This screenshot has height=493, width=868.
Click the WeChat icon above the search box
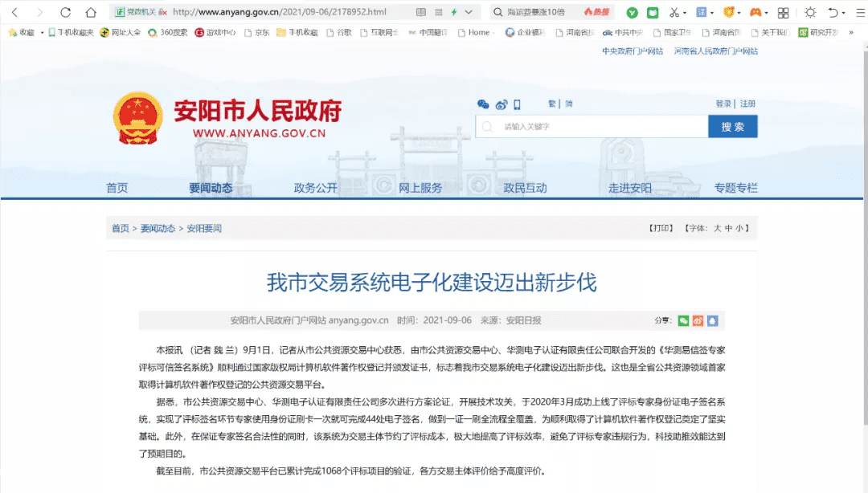pos(483,104)
